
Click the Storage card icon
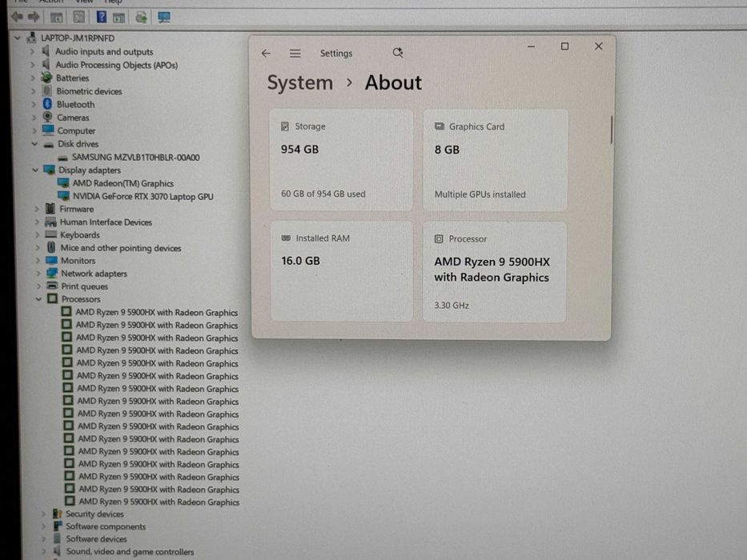pyautogui.click(x=285, y=126)
